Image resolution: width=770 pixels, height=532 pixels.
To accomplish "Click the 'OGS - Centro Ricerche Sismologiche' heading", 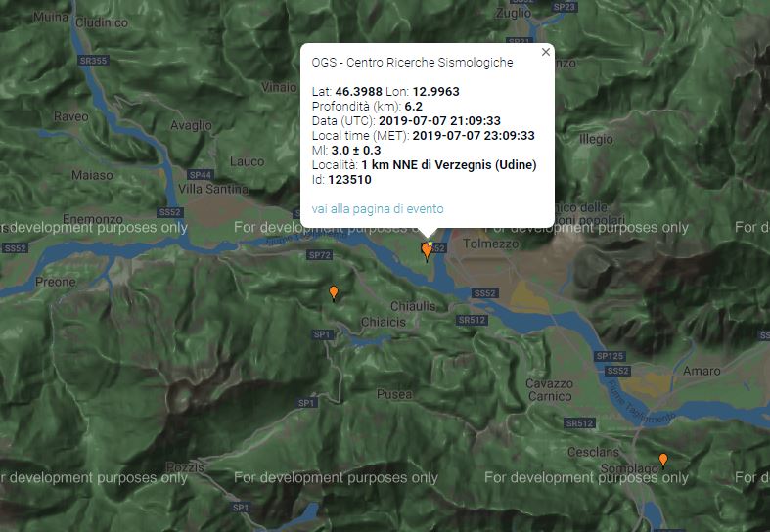I will (x=413, y=63).
